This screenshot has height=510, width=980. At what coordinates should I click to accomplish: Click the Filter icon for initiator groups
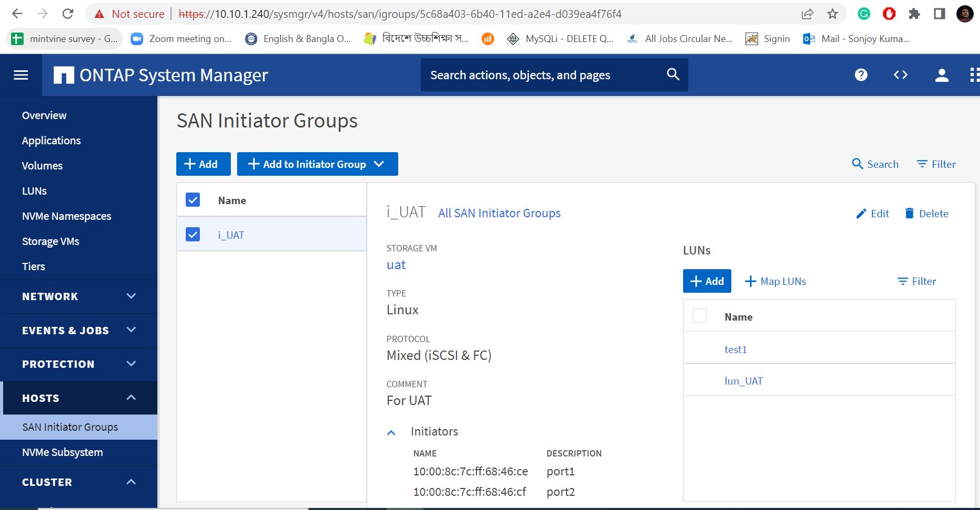[922, 164]
